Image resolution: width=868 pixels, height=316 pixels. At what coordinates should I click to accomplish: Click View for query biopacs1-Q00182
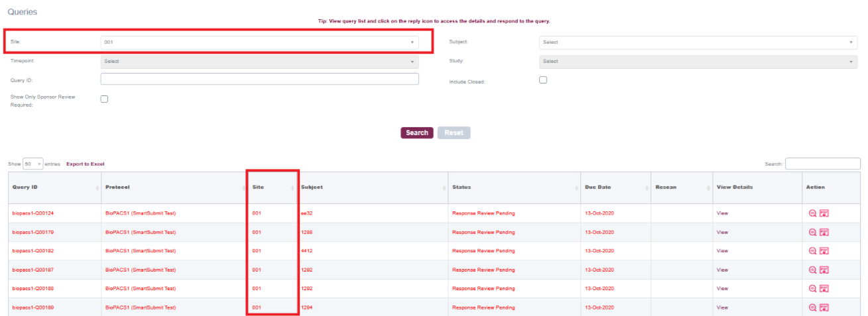(722, 251)
